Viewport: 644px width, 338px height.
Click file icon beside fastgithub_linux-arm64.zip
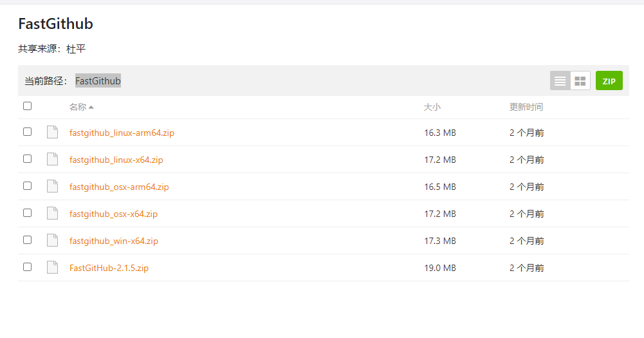[x=53, y=132]
